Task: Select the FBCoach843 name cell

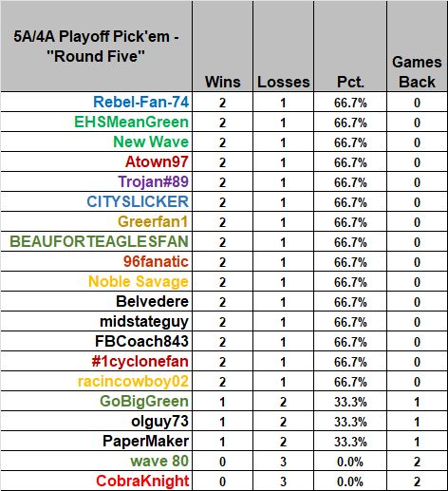Action: (96, 341)
